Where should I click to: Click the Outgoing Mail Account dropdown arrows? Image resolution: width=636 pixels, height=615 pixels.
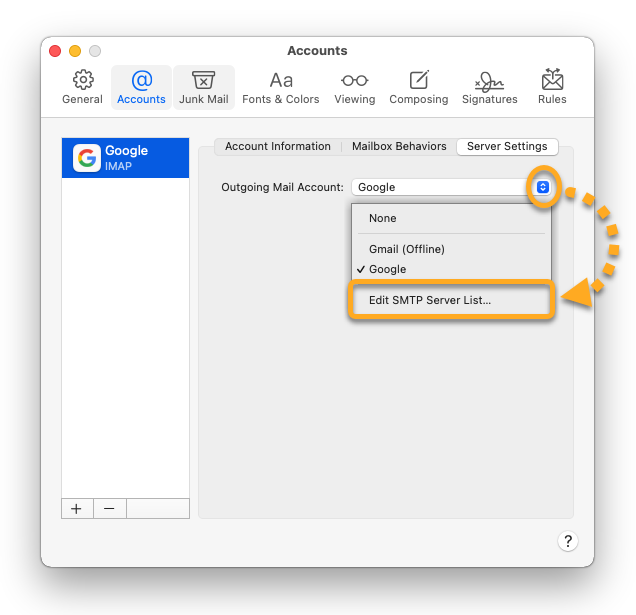click(542, 187)
